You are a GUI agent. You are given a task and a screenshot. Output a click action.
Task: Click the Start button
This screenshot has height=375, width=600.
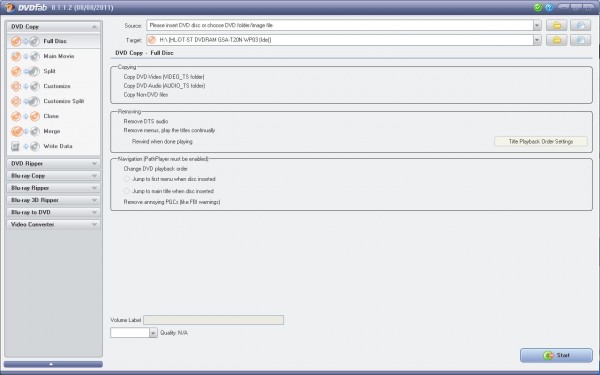556,355
